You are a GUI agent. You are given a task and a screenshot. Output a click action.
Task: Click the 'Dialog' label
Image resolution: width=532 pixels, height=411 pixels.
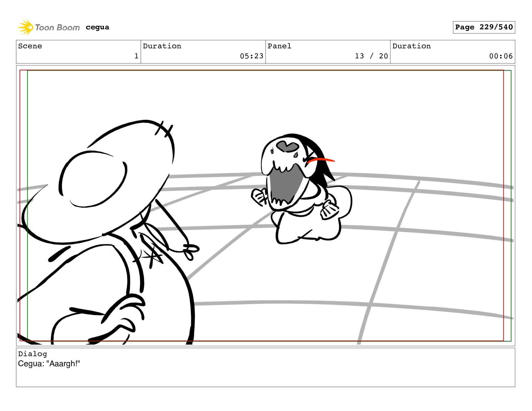click(x=33, y=354)
